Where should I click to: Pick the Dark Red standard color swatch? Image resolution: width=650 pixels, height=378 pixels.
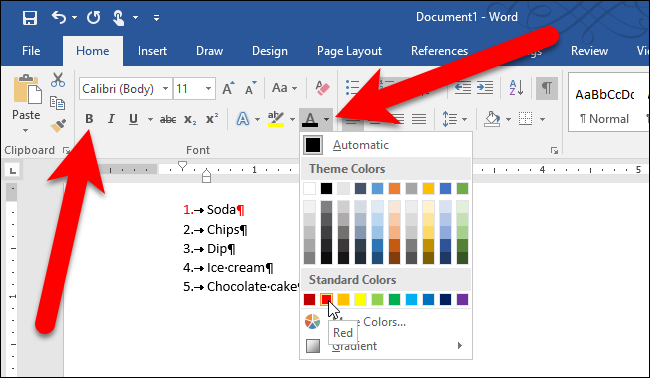309,299
